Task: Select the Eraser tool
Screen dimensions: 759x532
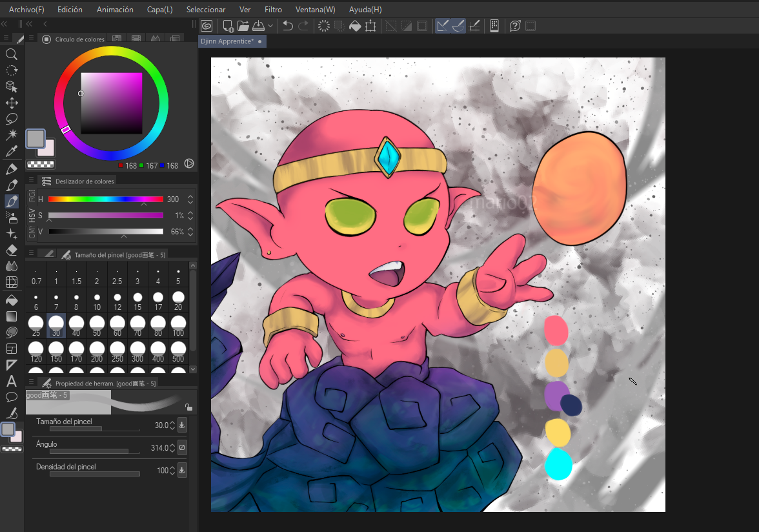Action: click(x=11, y=250)
